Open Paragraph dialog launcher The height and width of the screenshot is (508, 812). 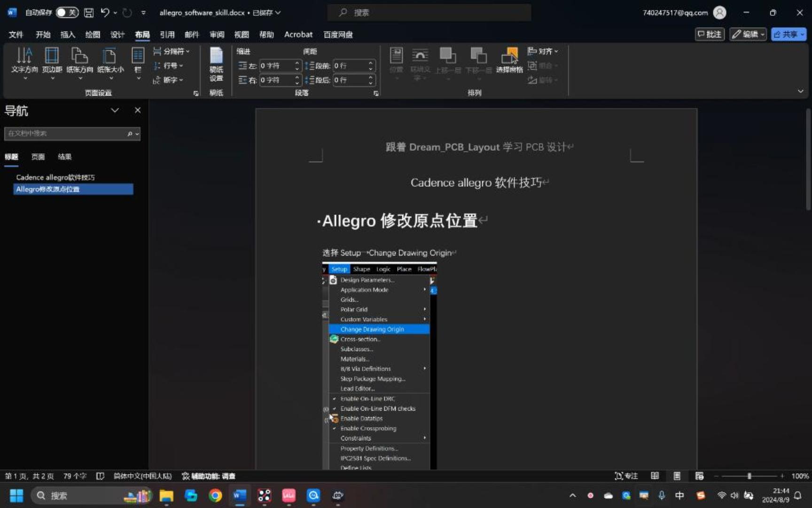pyautogui.click(x=376, y=93)
